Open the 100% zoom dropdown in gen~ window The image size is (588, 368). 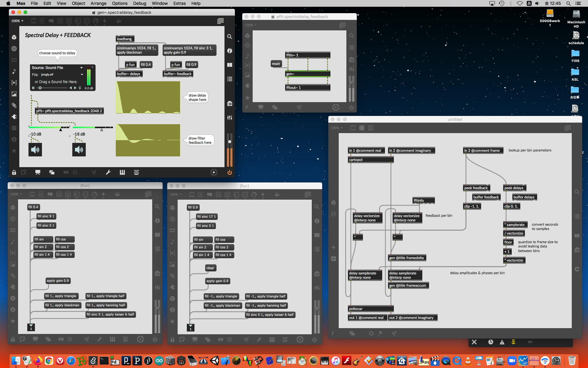pyautogui.click(x=17, y=21)
